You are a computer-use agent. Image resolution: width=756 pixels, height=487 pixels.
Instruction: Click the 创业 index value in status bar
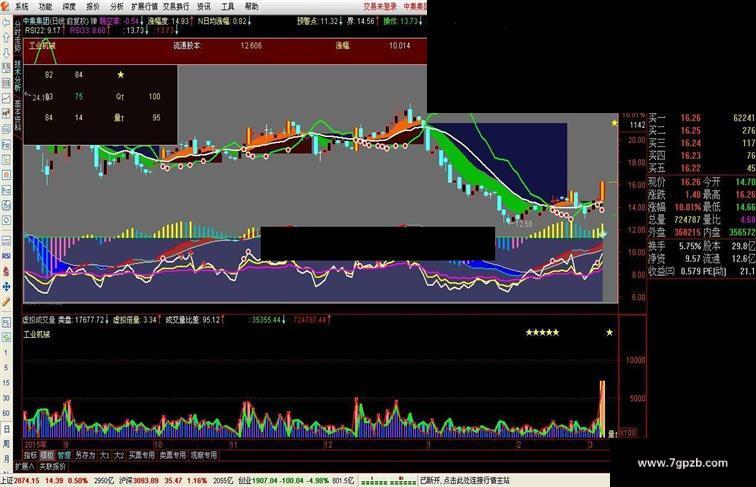click(265, 480)
